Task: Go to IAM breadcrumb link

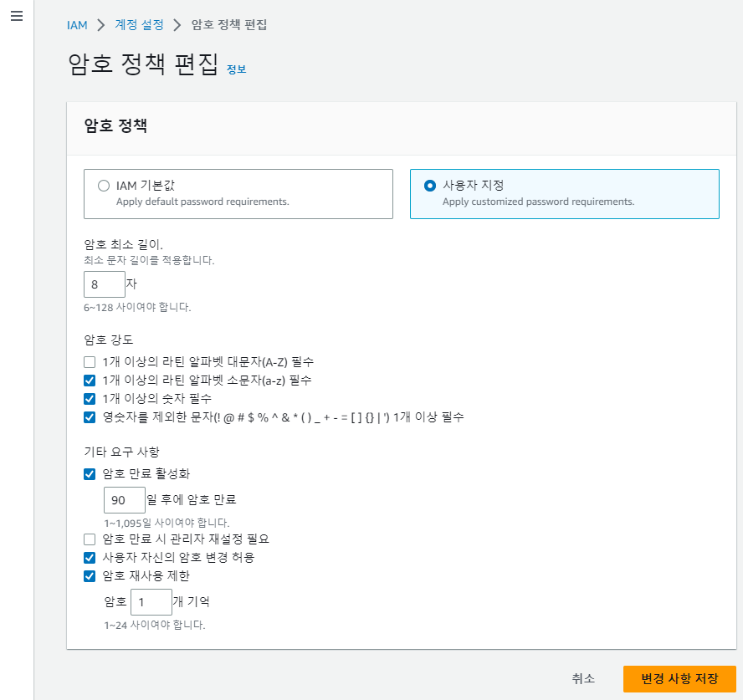Action: click(77, 25)
